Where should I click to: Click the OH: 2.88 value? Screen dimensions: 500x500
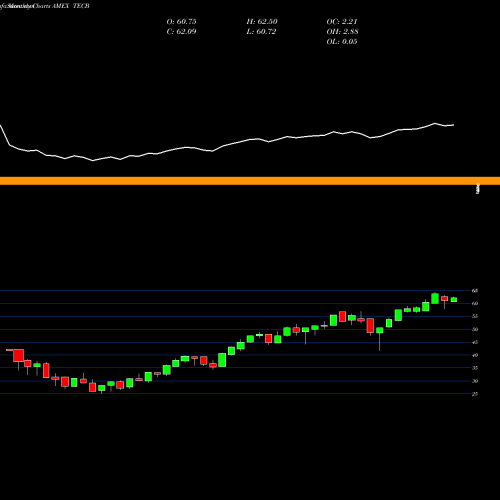(x=342, y=32)
